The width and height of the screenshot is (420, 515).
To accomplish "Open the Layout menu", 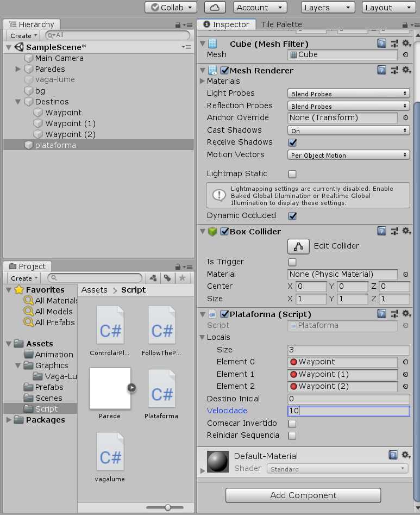I will point(389,7).
